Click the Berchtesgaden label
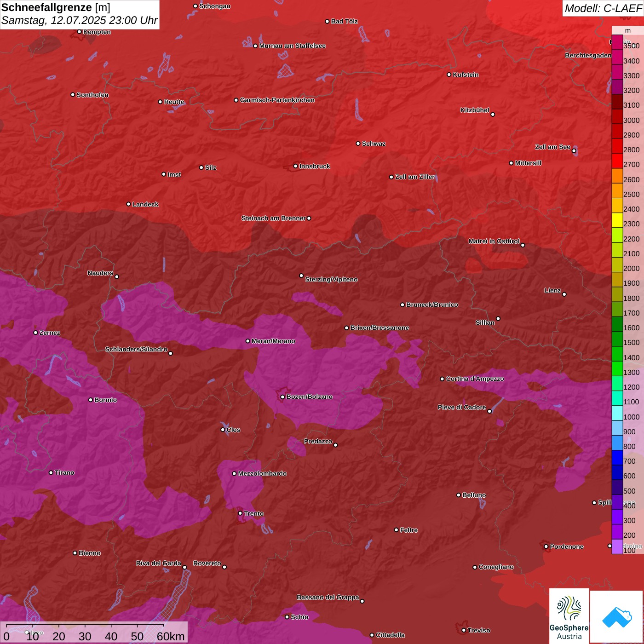 coord(588,55)
